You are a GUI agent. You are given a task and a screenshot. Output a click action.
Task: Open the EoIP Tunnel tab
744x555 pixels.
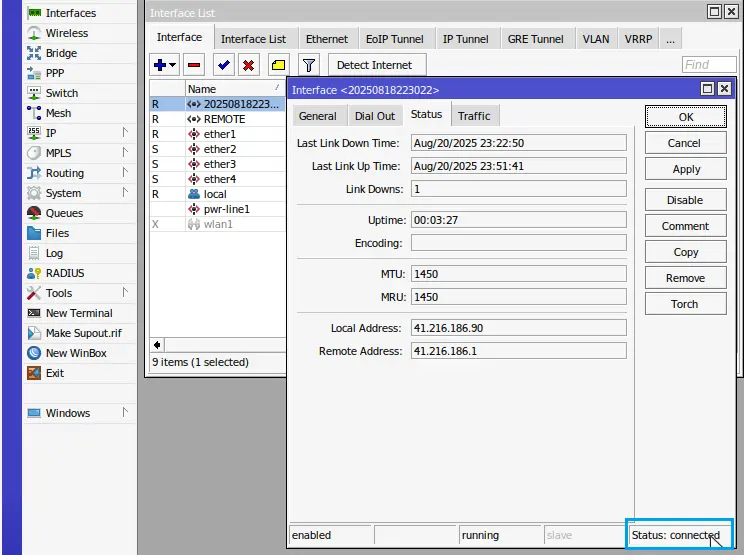tap(394, 39)
